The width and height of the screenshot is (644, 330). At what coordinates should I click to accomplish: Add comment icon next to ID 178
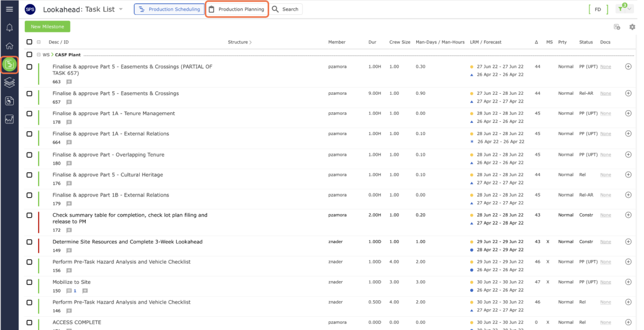69,122
